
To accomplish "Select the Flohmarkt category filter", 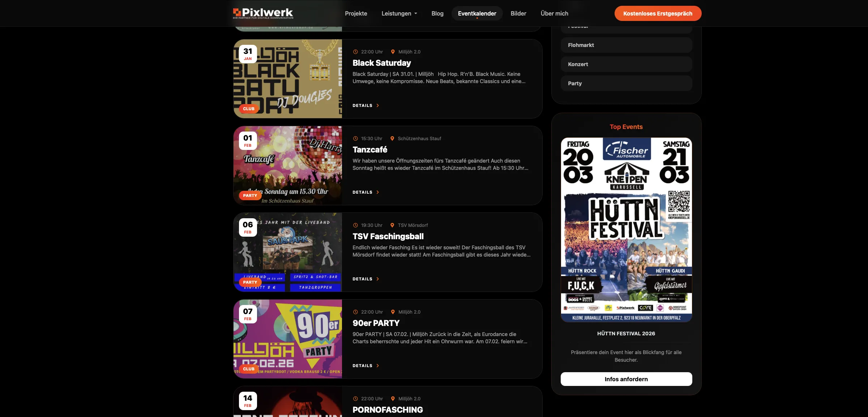I will (626, 45).
